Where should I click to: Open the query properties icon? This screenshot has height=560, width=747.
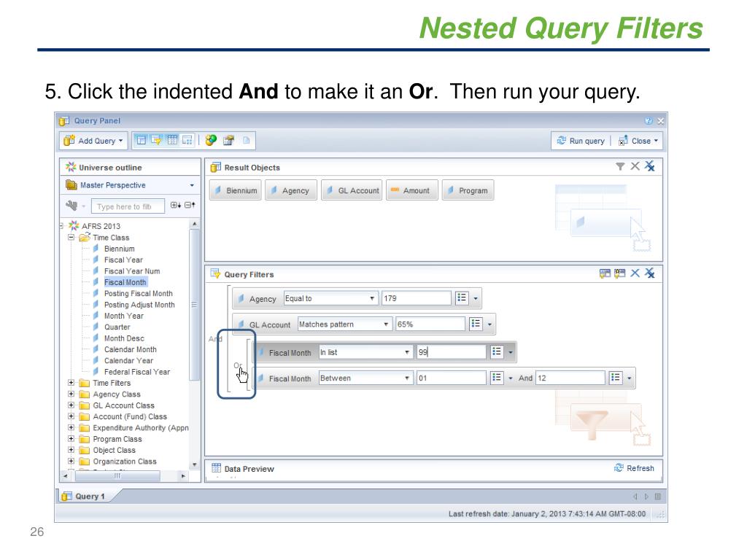pos(228,140)
